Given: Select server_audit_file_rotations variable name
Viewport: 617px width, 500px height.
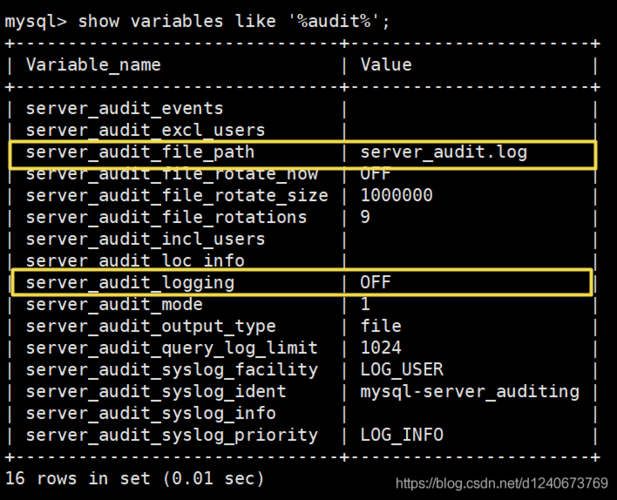Looking at the screenshot, I should coord(166,217).
